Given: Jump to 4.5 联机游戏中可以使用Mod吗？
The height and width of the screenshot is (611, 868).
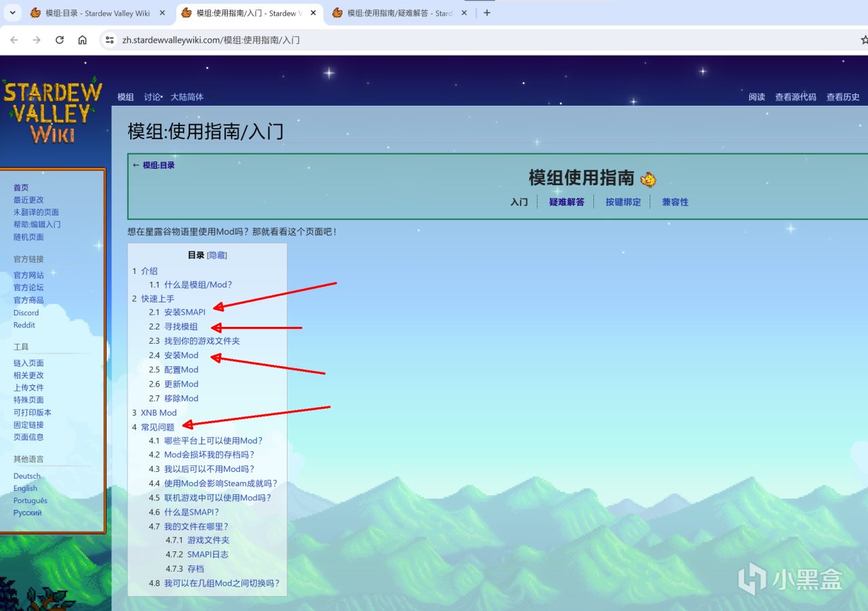Looking at the screenshot, I should click(x=210, y=498).
